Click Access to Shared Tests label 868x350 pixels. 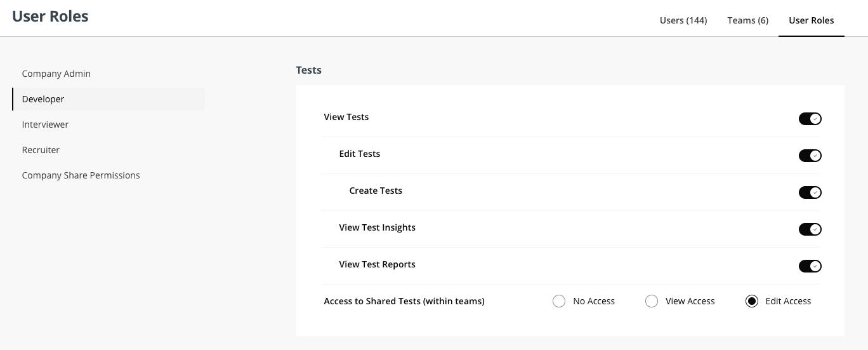(404, 301)
